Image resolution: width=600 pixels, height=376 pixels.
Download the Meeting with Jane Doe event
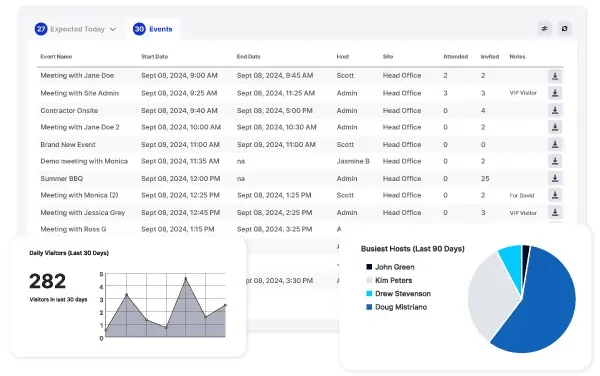555,76
